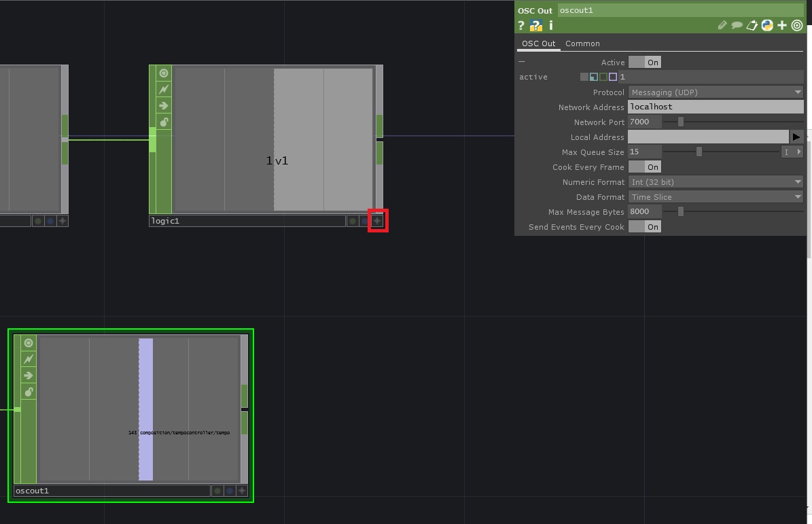Toggle the Active parameter switch
Image resolution: width=812 pixels, height=524 pixels.
pos(645,63)
